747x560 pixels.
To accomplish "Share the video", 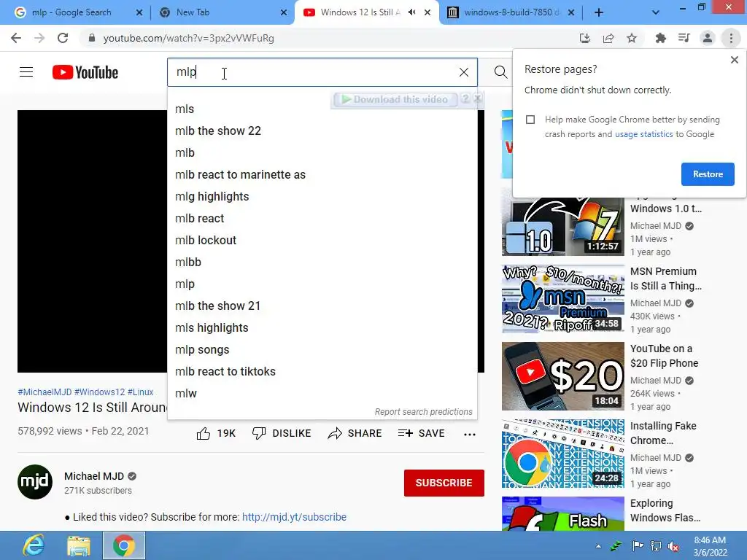I will 355,433.
